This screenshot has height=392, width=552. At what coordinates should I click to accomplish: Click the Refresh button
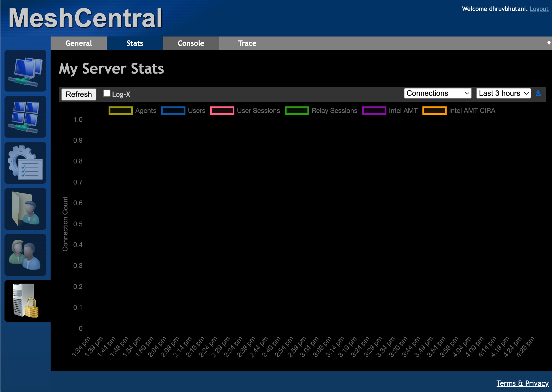point(79,94)
